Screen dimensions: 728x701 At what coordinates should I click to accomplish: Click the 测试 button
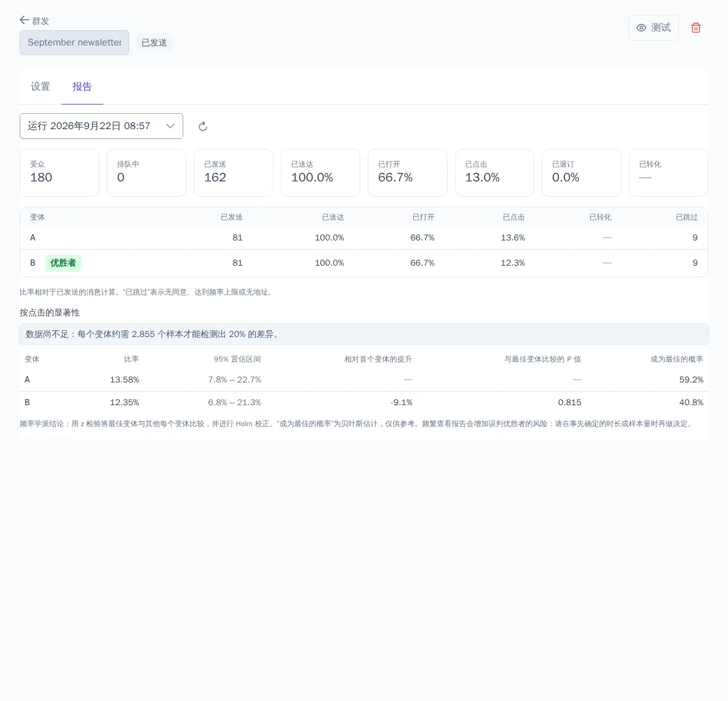(x=653, y=28)
